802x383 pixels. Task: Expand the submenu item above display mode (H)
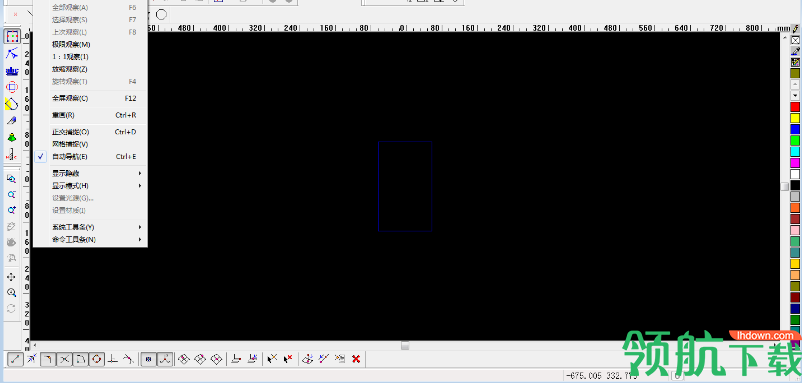(x=90, y=173)
